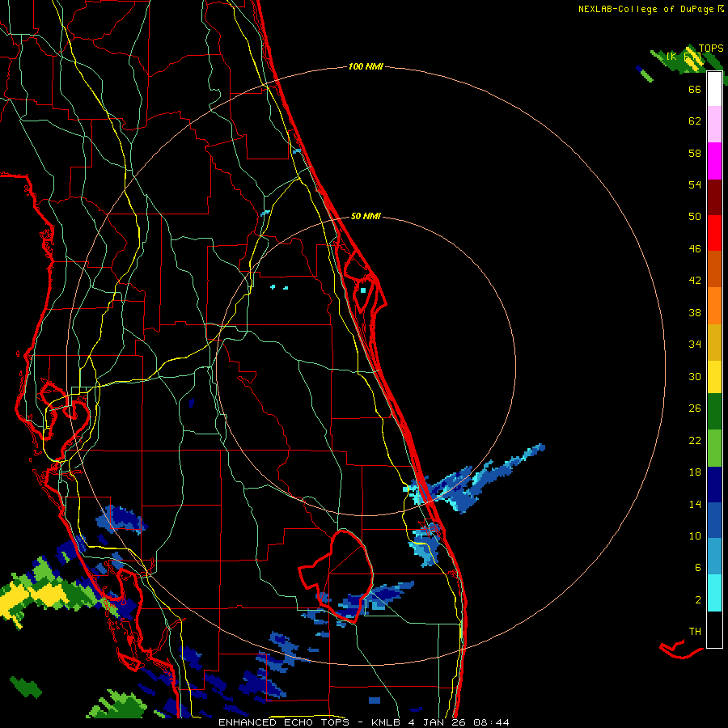Select the cyan legend swatch

(x=714, y=593)
